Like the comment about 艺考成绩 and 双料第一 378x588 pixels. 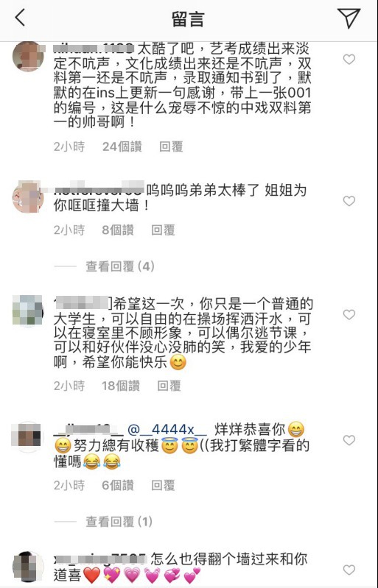[349, 60]
